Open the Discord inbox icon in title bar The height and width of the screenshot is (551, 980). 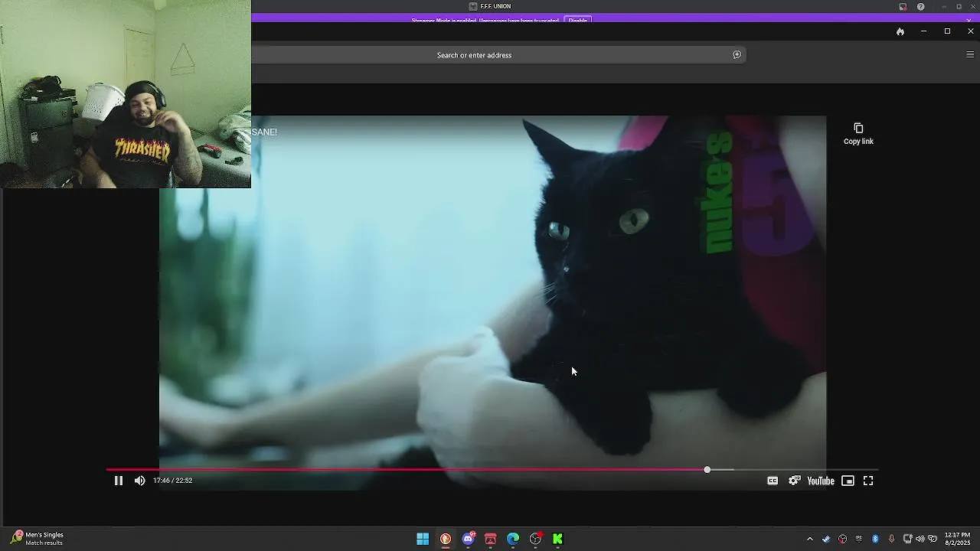[x=903, y=7]
